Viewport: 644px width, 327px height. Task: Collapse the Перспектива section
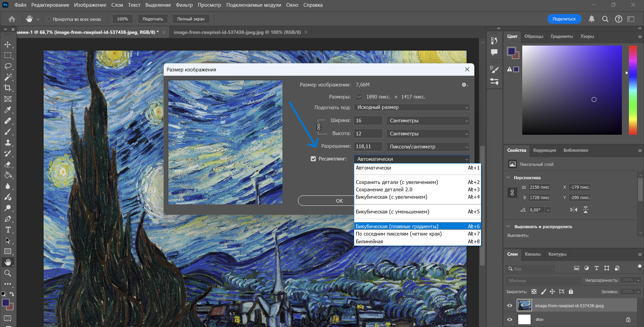coord(508,178)
